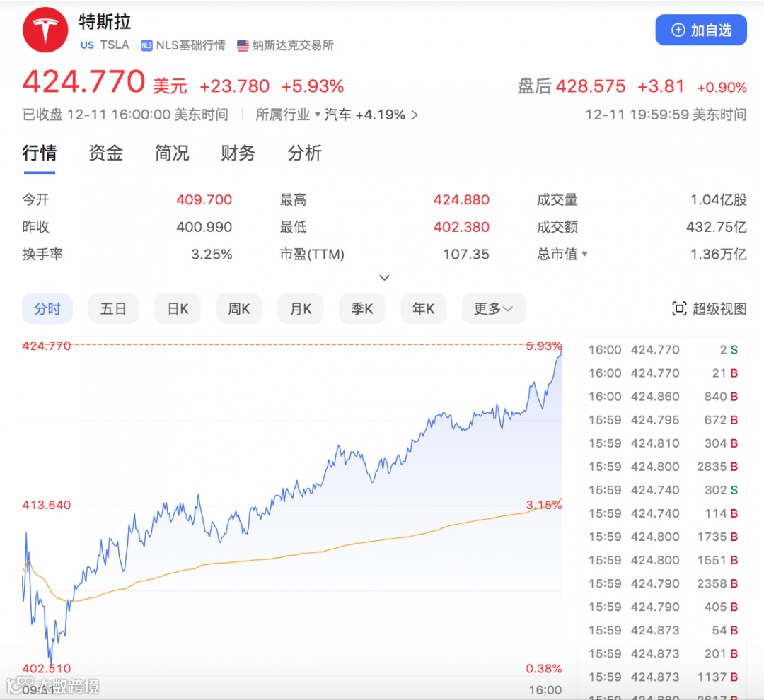This screenshot has width=764, height=700.
Task: Select 分时 chart period
Action: pos(47,308)
